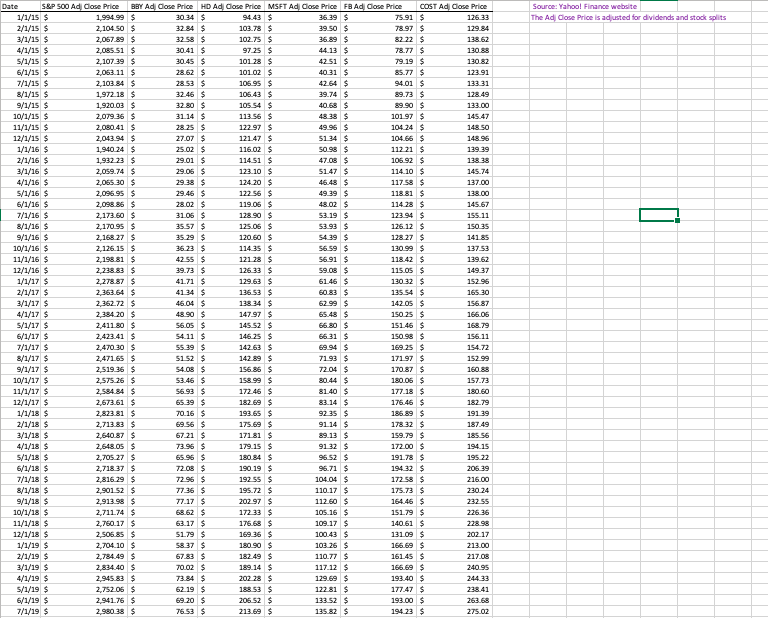Select S&P 500 value 2,752.06
Screen dimensions: 768x618
click(x=84, y=589)
